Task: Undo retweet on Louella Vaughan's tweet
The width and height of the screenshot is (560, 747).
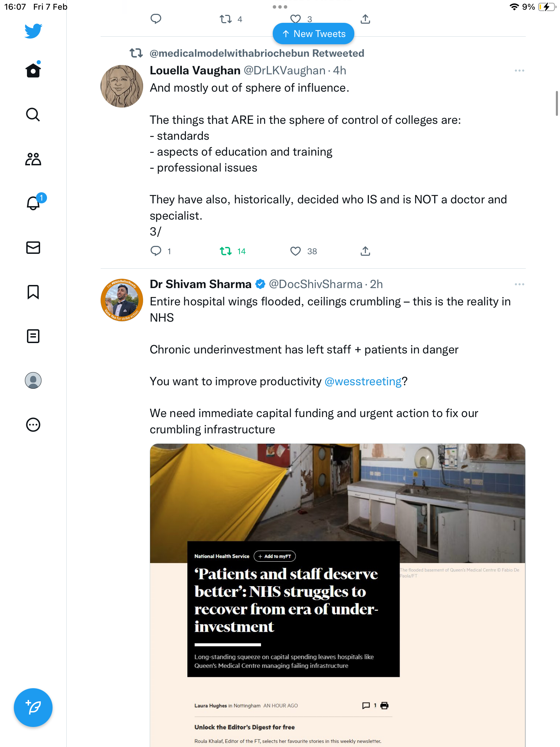Action: 226,251
